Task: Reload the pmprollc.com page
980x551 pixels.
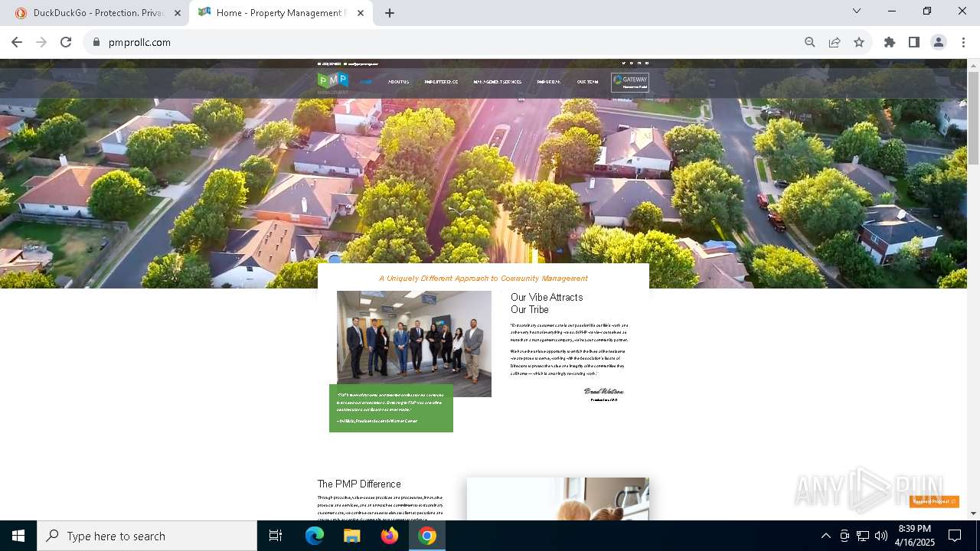Action: tap(66, 42)
